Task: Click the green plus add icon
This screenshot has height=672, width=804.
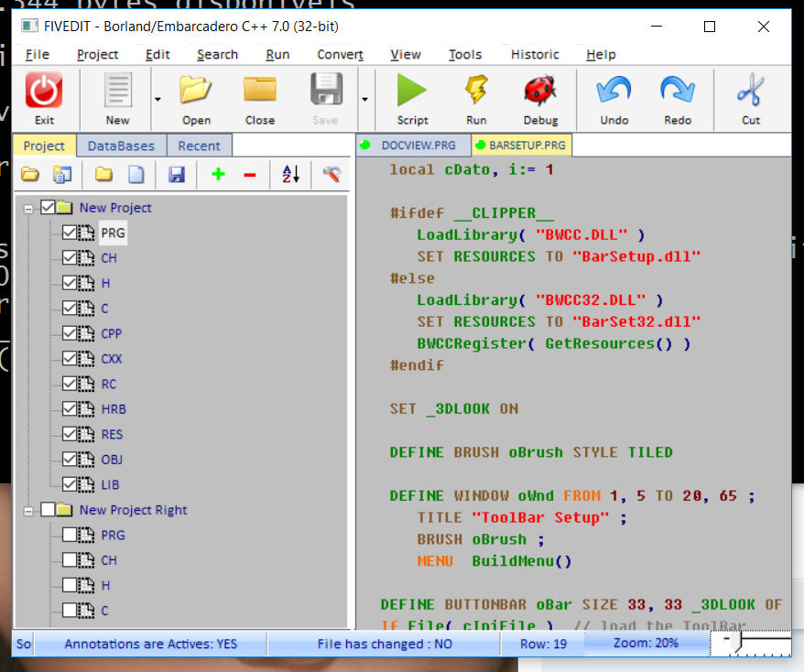Action: [218, 174]
